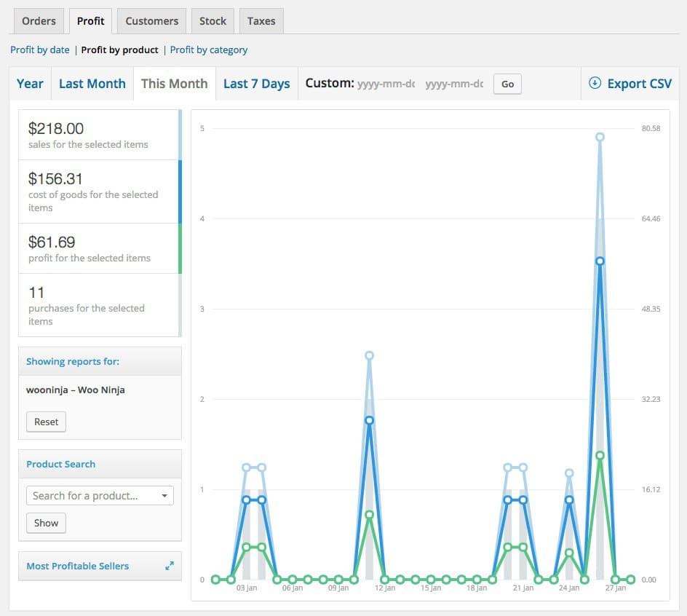Viewport: 687px width, 616px height.
Task: Toggle the $218.00 sales series
Action: click(100, 135)
